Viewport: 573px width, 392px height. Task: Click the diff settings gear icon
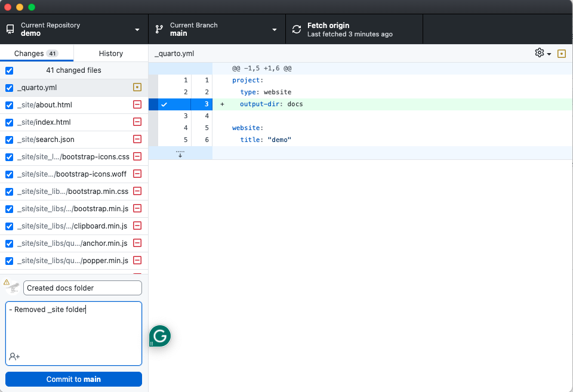[x=540, y=53]
